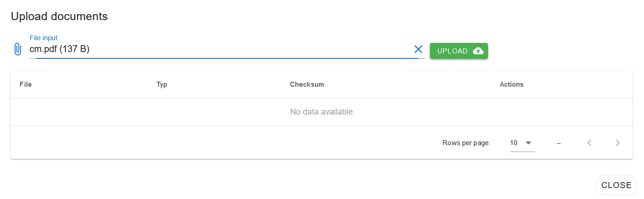This screenshot has width=644, height=199.
Task: Go to the previous table page
Action: pos(589,143)
